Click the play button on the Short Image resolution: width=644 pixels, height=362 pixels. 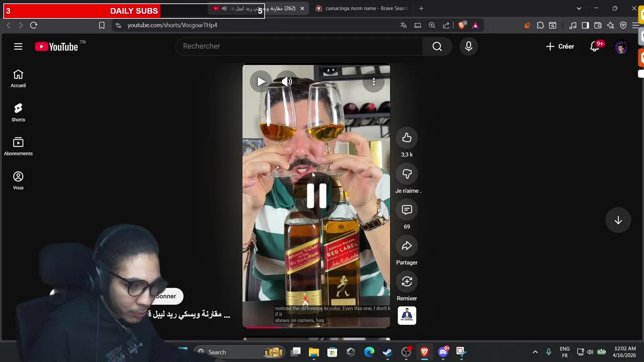(x=261, y=81)
